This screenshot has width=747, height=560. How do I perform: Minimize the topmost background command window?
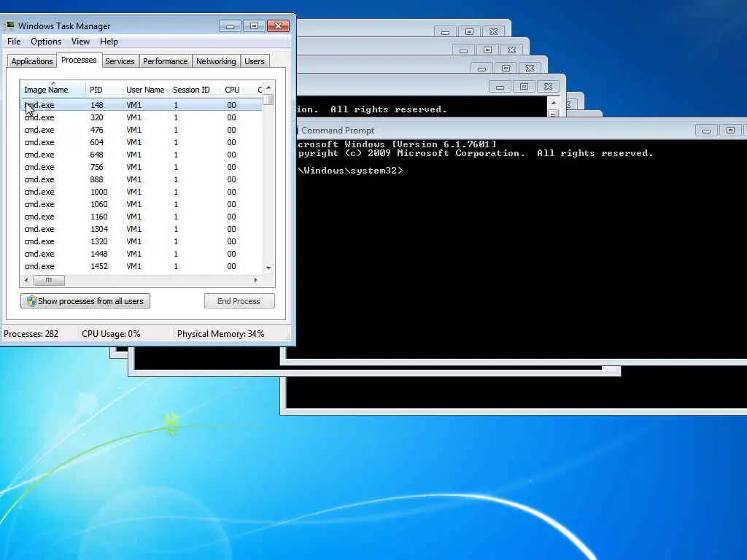445,32
